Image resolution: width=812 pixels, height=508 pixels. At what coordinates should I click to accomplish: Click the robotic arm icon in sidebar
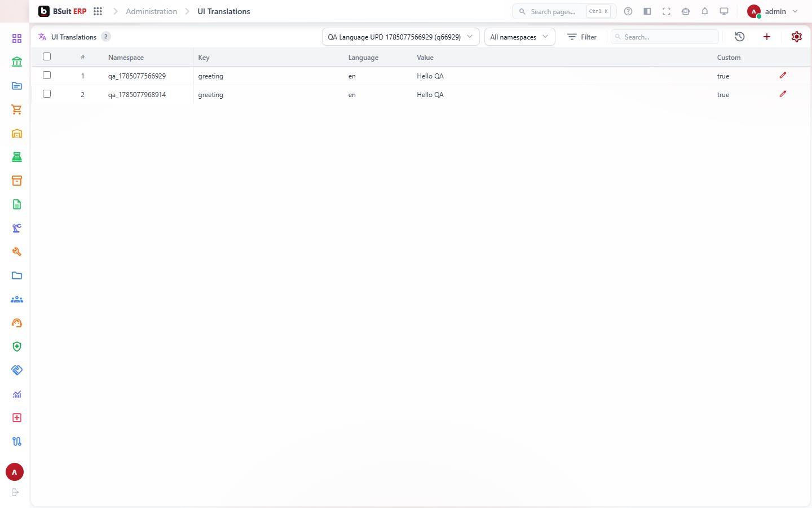point(17,228)
